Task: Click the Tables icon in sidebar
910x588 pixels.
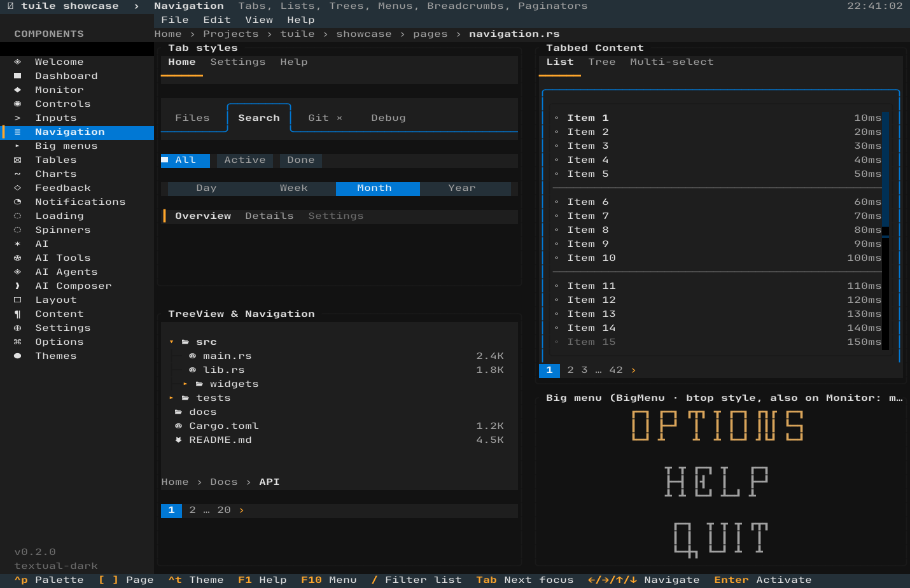Action: (17, 160)
